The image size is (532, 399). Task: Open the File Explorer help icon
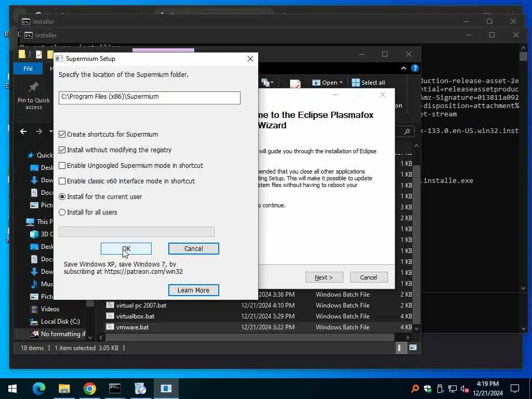click(415, 68)
